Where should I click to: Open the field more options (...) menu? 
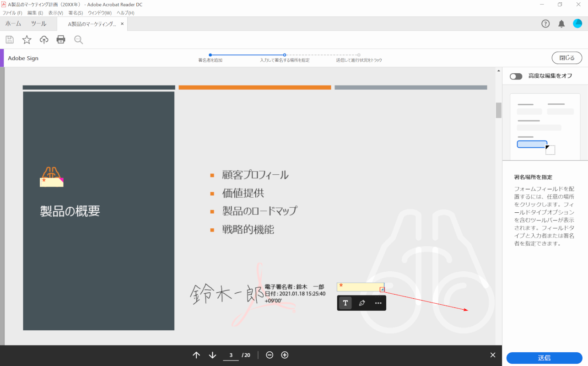(x=378, y=303)
